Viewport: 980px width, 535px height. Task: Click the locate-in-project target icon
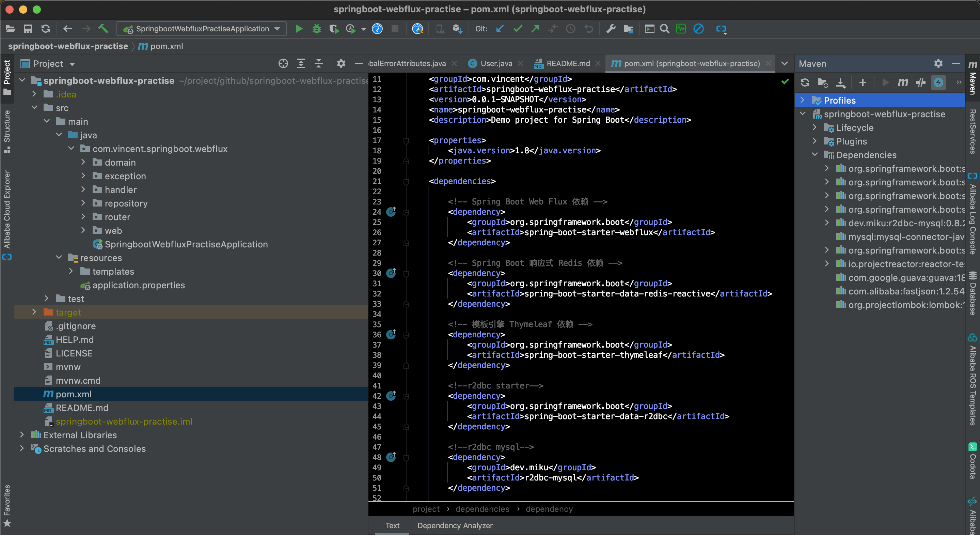point(283,64)
